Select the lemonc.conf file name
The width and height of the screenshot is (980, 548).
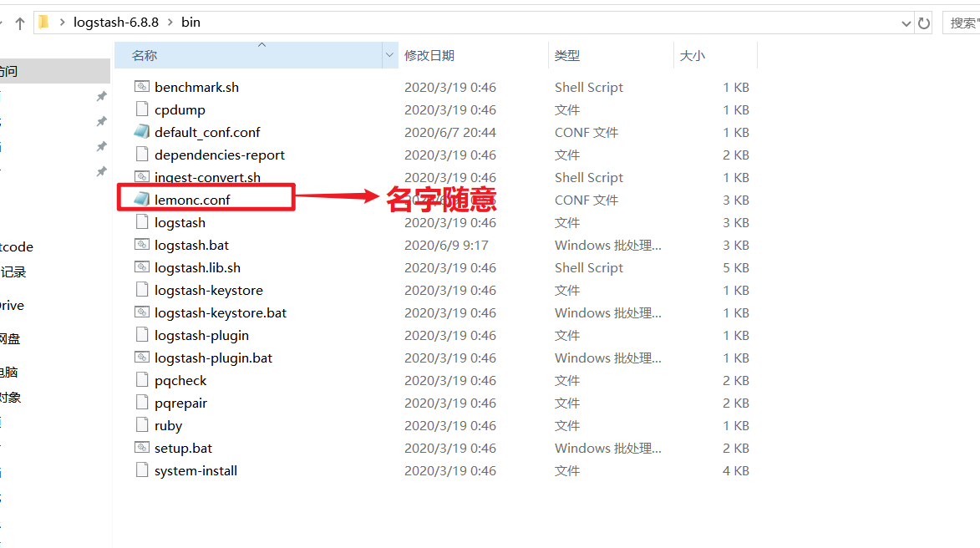tap(192, 200)
